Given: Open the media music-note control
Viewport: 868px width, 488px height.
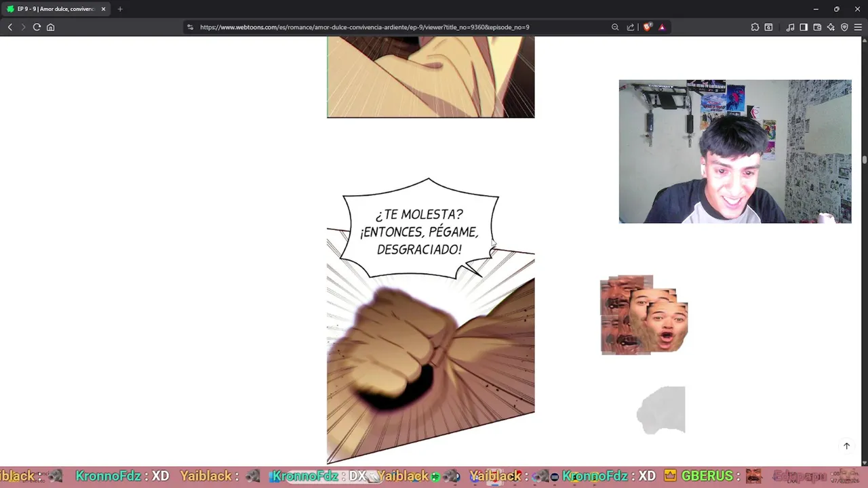Looking at the screenshot, I should point(790,27).
